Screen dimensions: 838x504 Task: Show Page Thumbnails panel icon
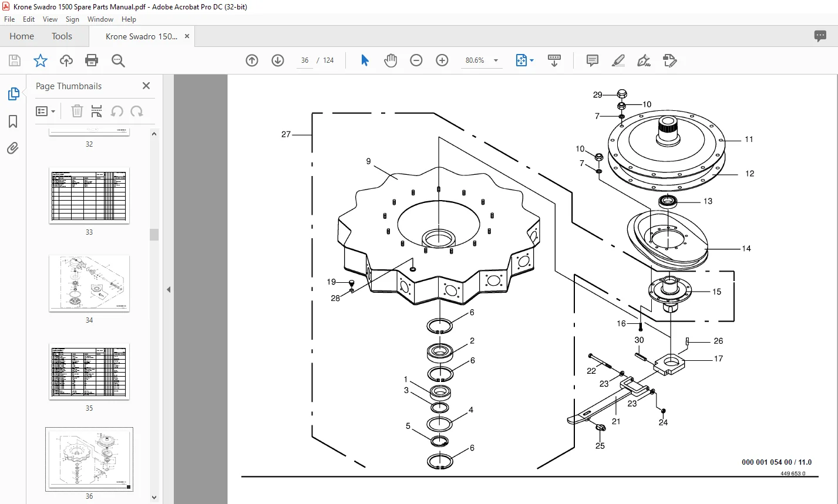coord(13,94)
